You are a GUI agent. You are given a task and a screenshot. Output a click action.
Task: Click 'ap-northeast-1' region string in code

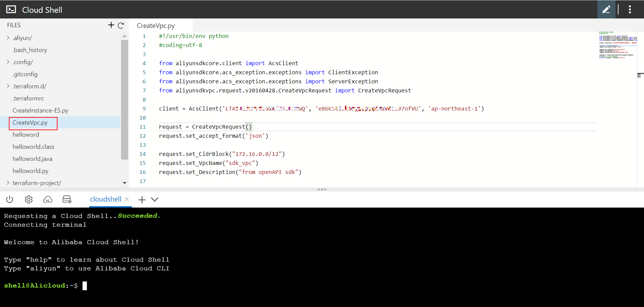454,108
